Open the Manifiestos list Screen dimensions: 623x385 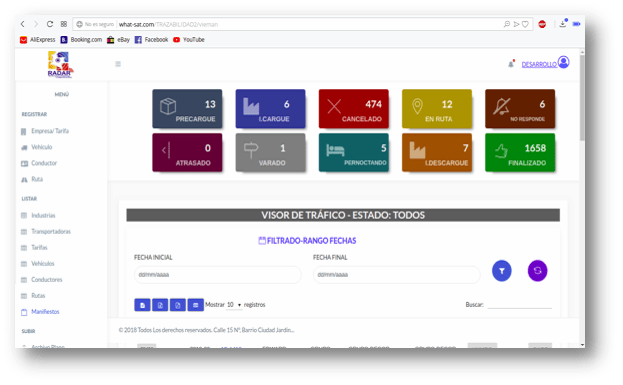click(45, 312)
